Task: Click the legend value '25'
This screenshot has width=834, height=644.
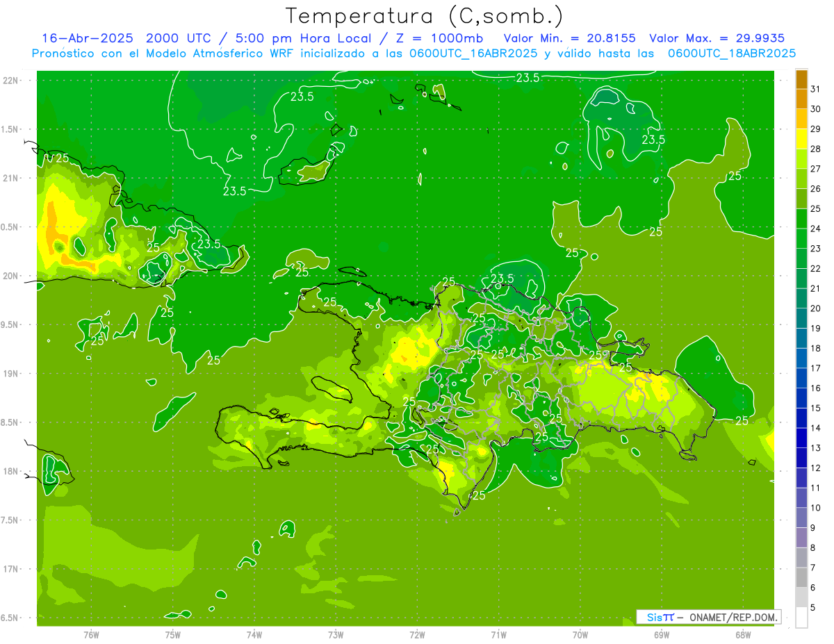Action: 816,208
